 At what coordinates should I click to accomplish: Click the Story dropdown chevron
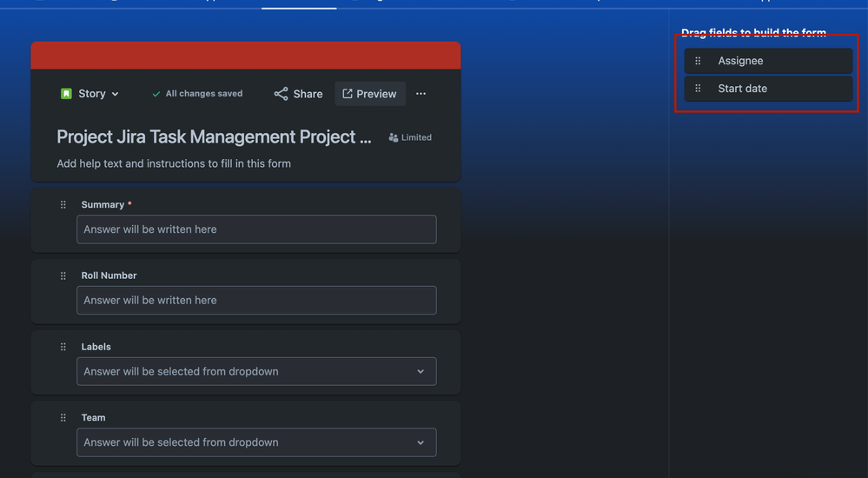[116, 94]
